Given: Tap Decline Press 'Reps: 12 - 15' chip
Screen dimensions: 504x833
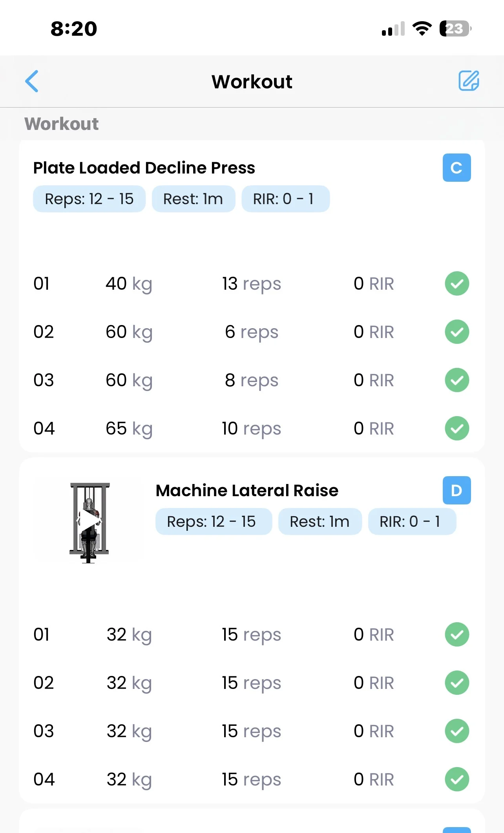Looking at the screenshot, I should 89,199.
